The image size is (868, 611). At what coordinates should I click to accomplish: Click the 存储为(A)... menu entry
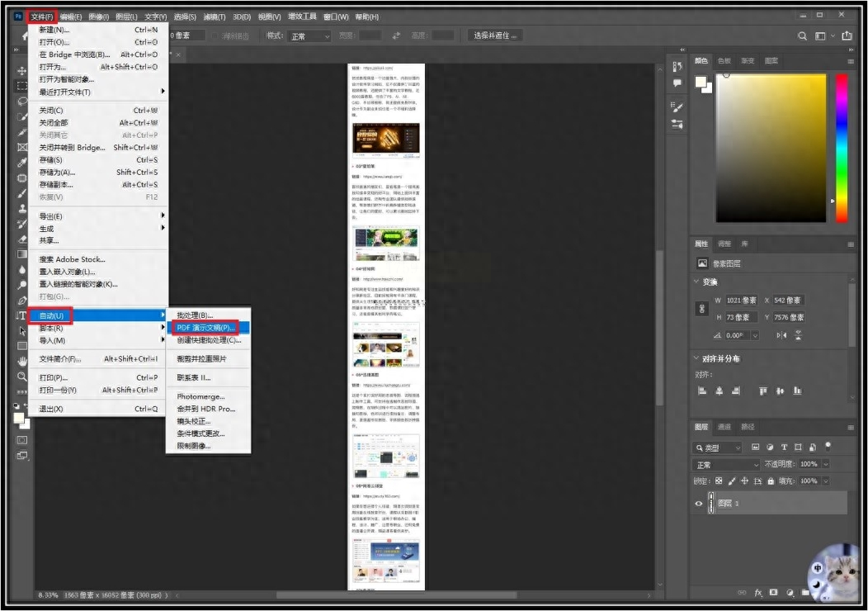(x=57, y=173)
